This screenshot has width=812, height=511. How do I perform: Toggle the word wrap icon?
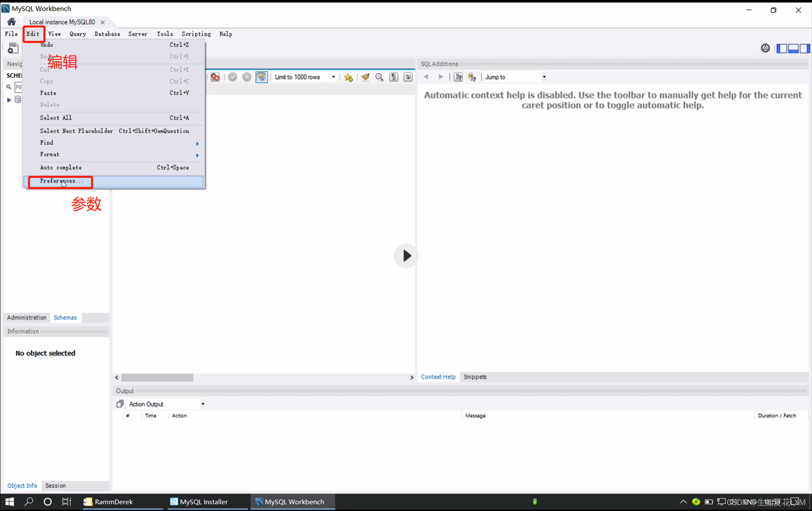coord(408,77)
